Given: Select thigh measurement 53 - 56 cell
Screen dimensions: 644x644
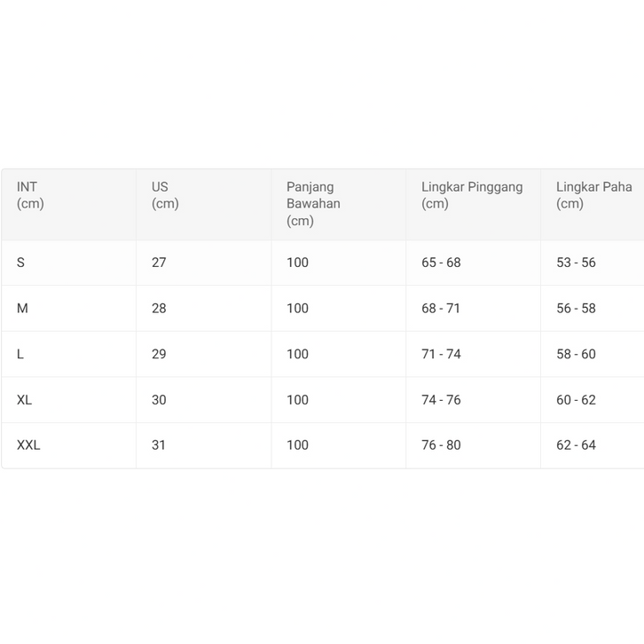Looking at the screenshot, I should (x=576, y=263).
